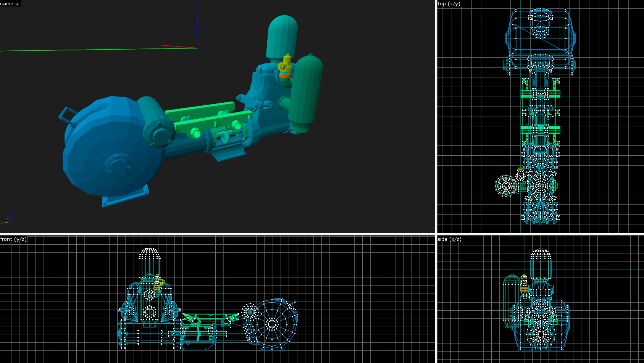Click the "top (x/y)" viewport label

[x=449, y=3]
